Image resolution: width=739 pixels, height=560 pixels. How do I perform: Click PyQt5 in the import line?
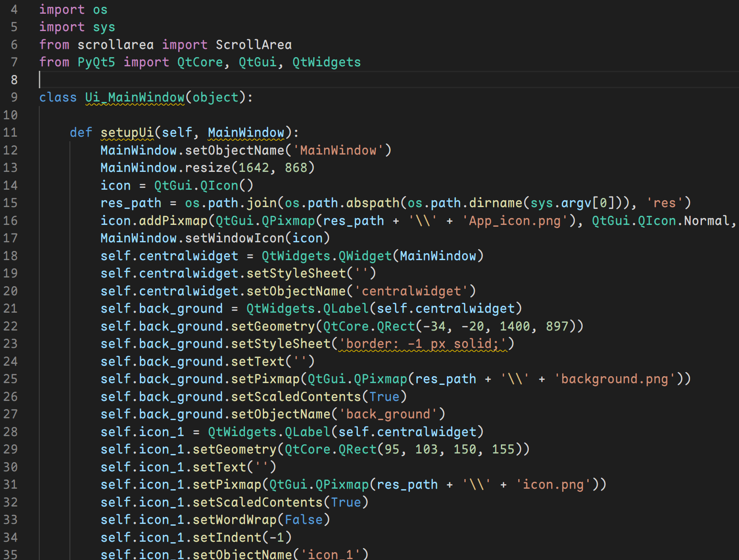point(96,62)
